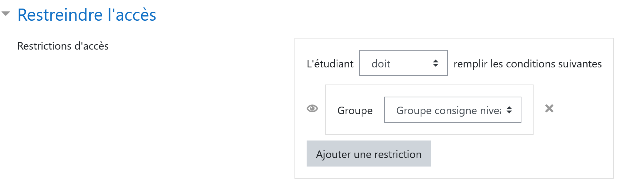This screenshot has width=644, height=189.
Task: Click the gray eye visibility icon
Action: (x=312, y=108)
